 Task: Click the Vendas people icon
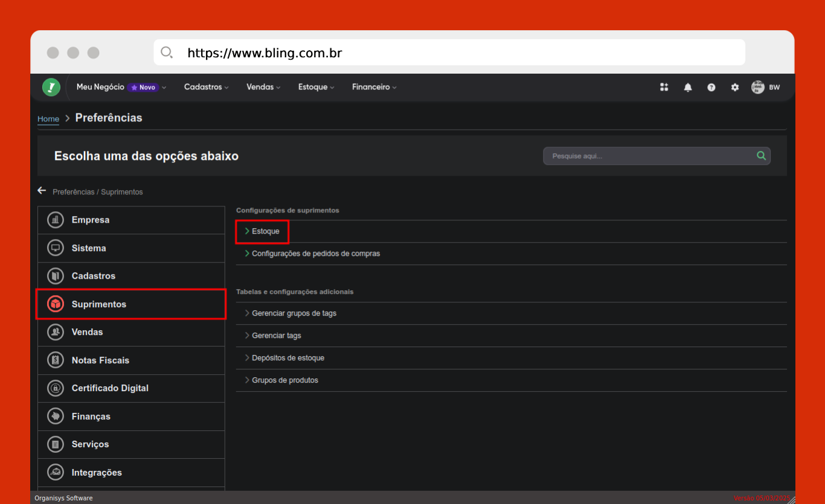[x=56, y=332]
